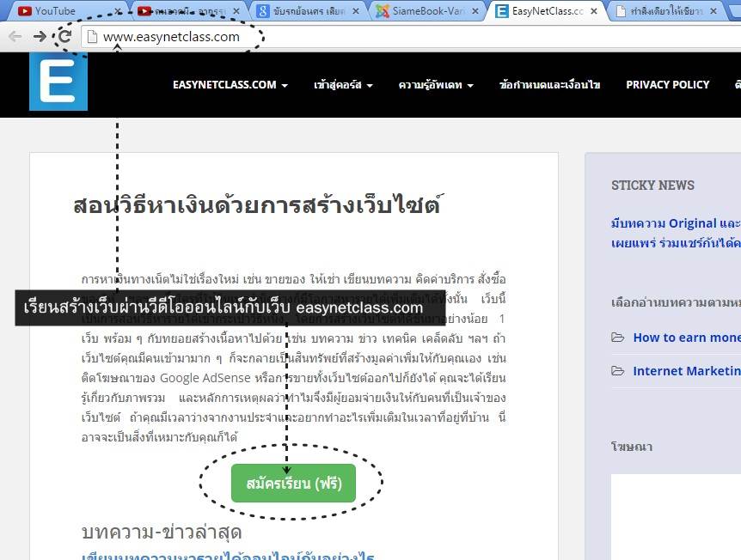Click folder icon beside Internet Marketing
The height and width of the screenshot is (560, 741).
[618, 371]
